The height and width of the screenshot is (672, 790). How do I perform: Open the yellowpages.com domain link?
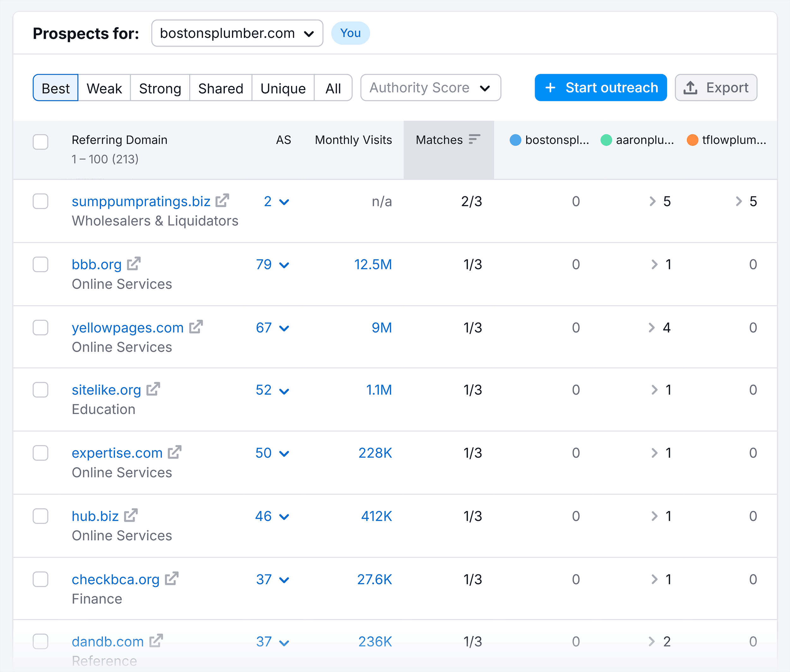[x=128, y=327]
